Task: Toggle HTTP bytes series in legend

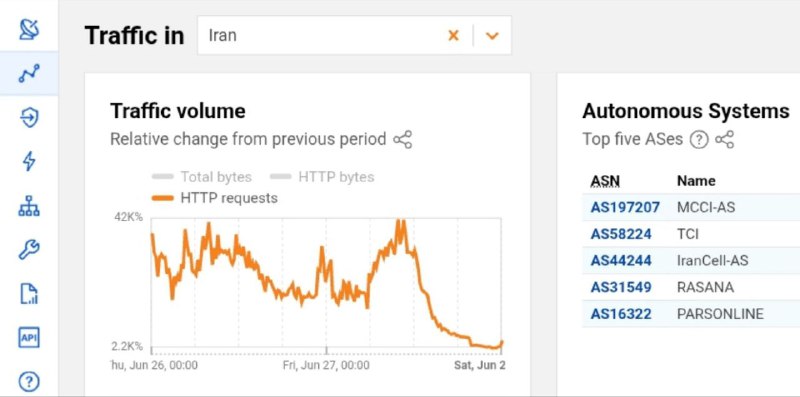Action: click(322, 177)
